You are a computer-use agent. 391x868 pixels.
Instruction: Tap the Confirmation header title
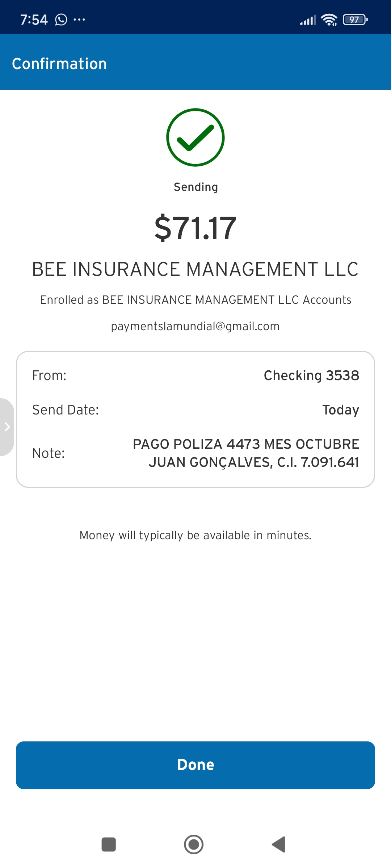tap(59, 64)
